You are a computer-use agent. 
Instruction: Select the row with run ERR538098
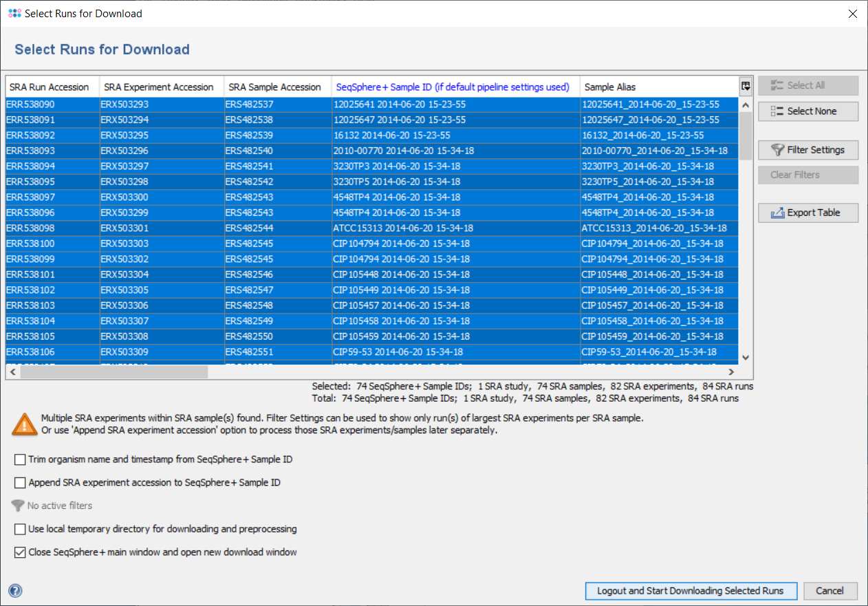[31, 228]
